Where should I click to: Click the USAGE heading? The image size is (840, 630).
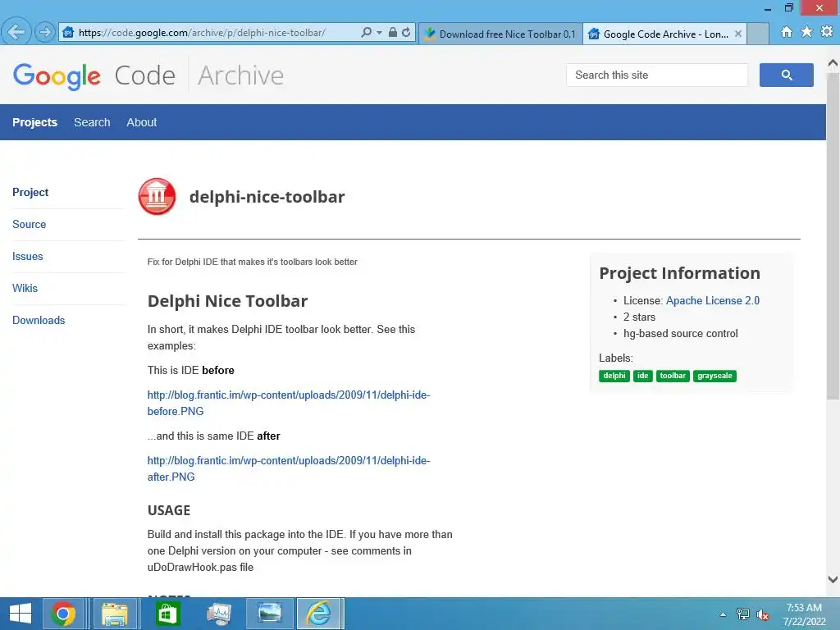pyautogui.click(x=169, y=510)
